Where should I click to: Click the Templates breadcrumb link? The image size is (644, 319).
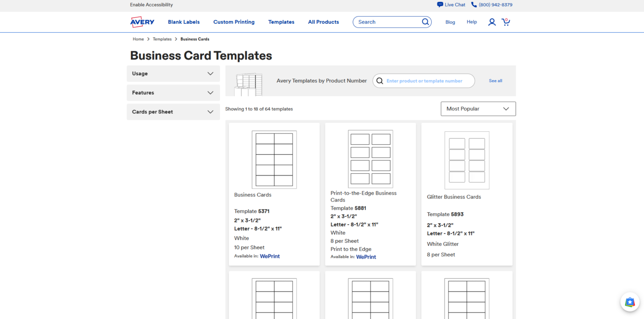162,39
